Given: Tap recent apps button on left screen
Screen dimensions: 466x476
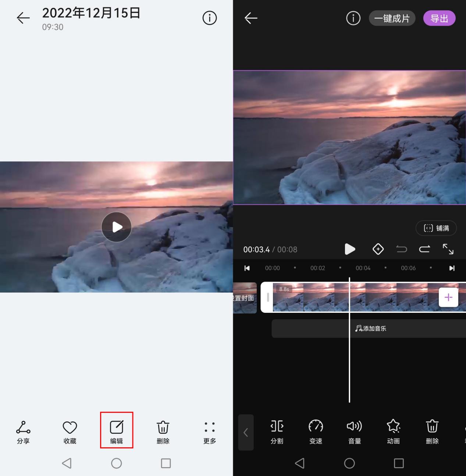Looking at the screenshot, I should (166, 463).
